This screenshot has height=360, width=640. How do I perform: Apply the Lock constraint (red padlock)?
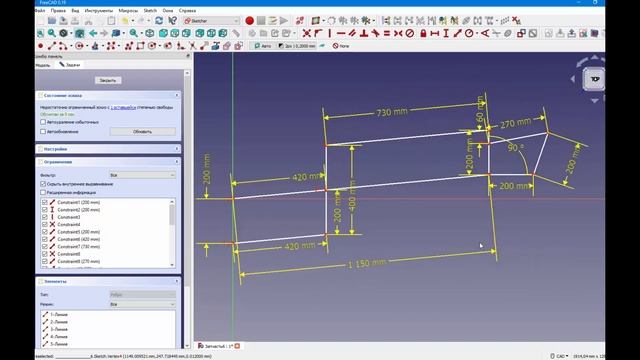tap(423, 33)
